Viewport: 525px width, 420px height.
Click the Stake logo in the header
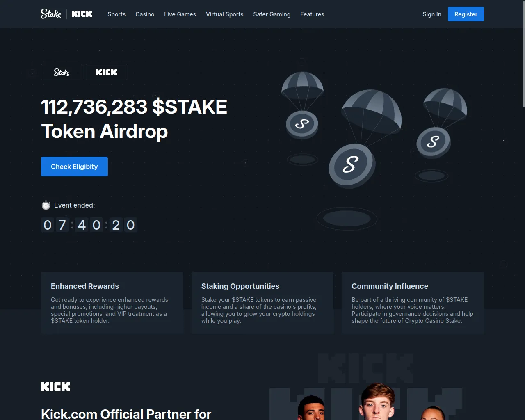(51, 14)
